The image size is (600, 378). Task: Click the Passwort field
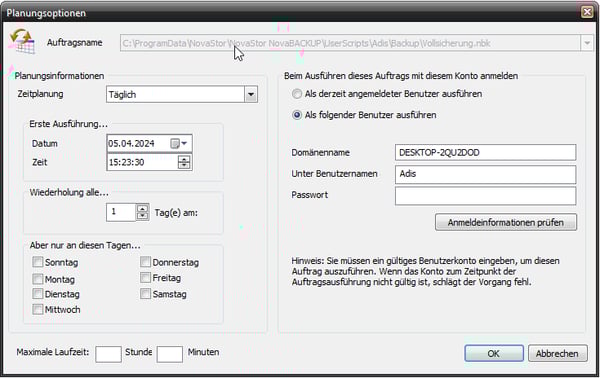click(x=486, y=196)
